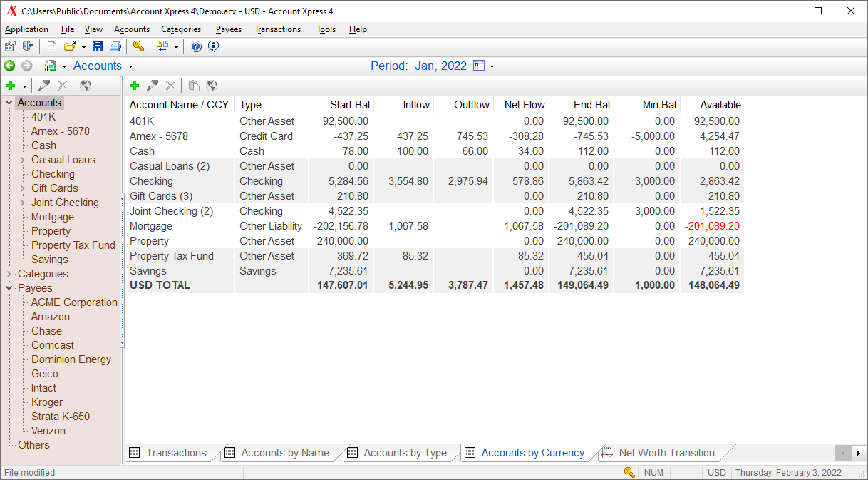This screenshot has width=868, height=480.
Task: Switch to the Net Worth Transition tab
Action: pyautogui.click(x=666, y=453)
